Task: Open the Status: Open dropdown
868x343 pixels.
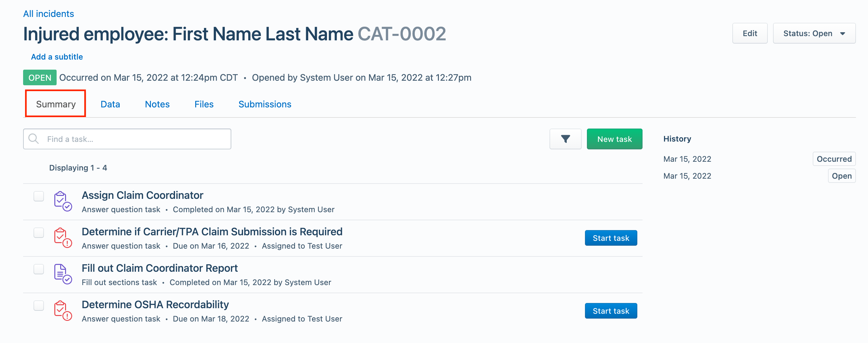Action: (x=814, y=34)
